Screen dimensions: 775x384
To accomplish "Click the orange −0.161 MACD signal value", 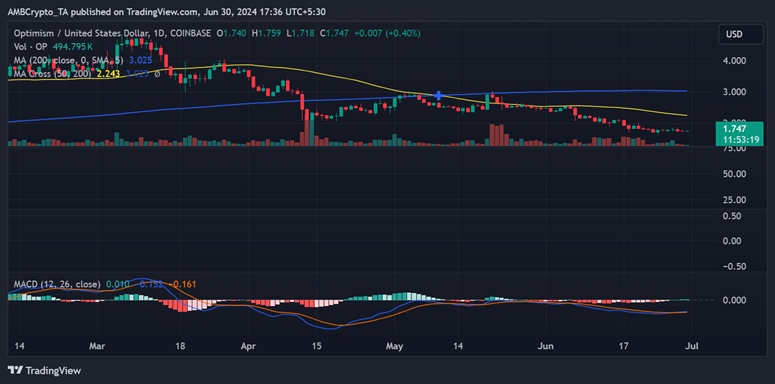I will click(182, 284).
